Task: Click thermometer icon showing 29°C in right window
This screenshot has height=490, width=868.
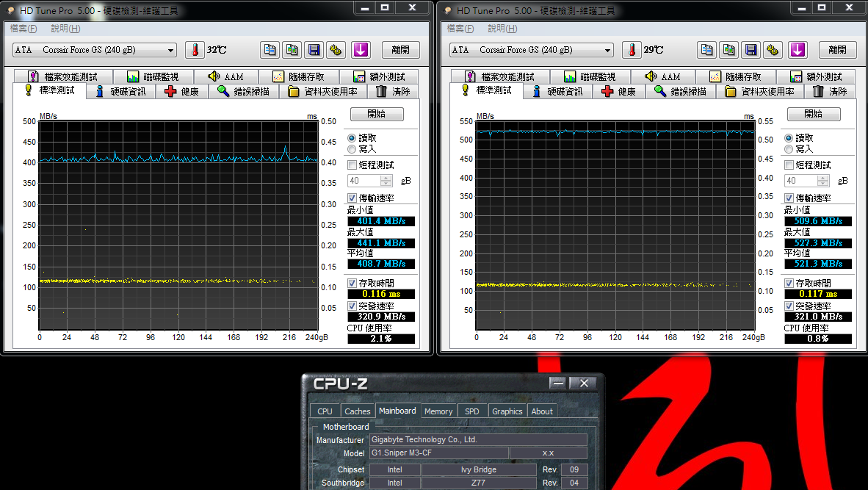Action: pyautogui.click(x=631, y=50)
